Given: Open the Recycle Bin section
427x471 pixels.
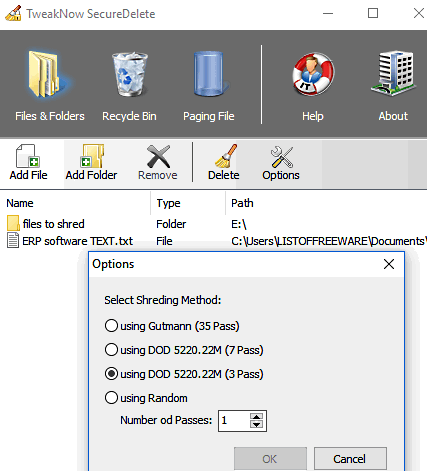Looking at the screenshot, I should click(x=129, y=86).
